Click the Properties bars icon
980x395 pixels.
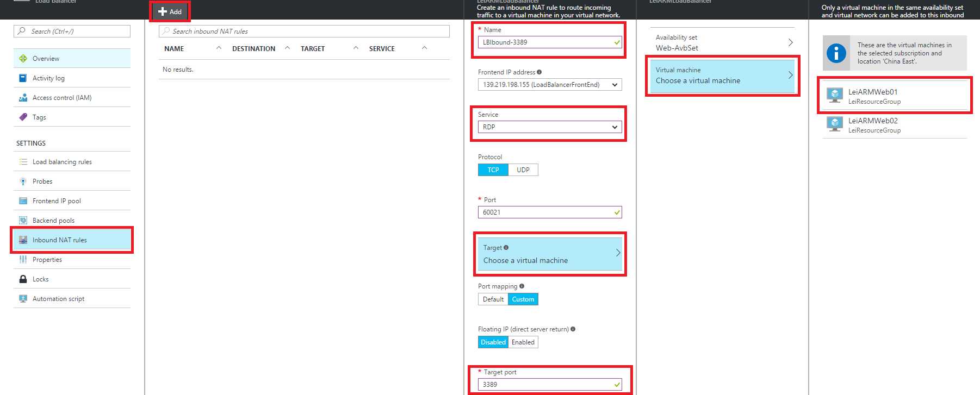pos(23,259)
